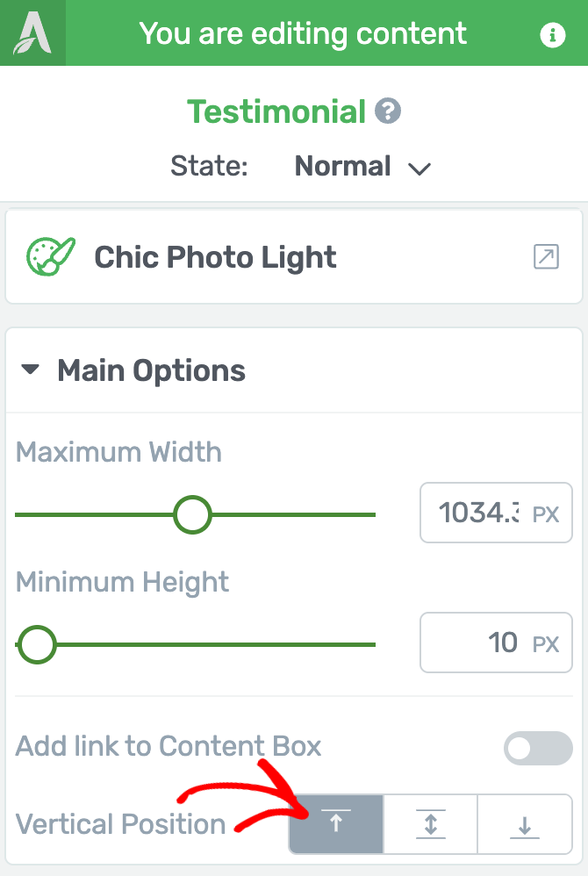Click the PX unit beside Minimum Height
Image resolution: width=588 pixels, height=876 pixels.
[x=546, y=644]
